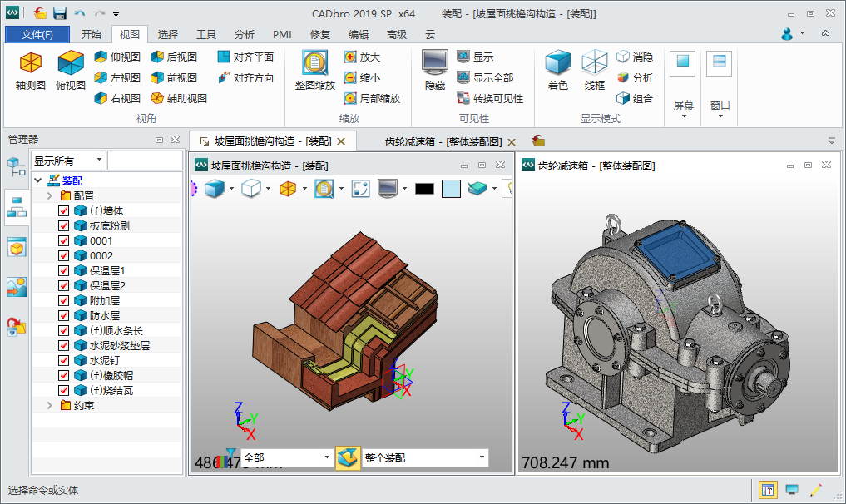Click the 显示全部 show all button
The width and height of the screenshot is (846, 504).
[x=485, y=77]
